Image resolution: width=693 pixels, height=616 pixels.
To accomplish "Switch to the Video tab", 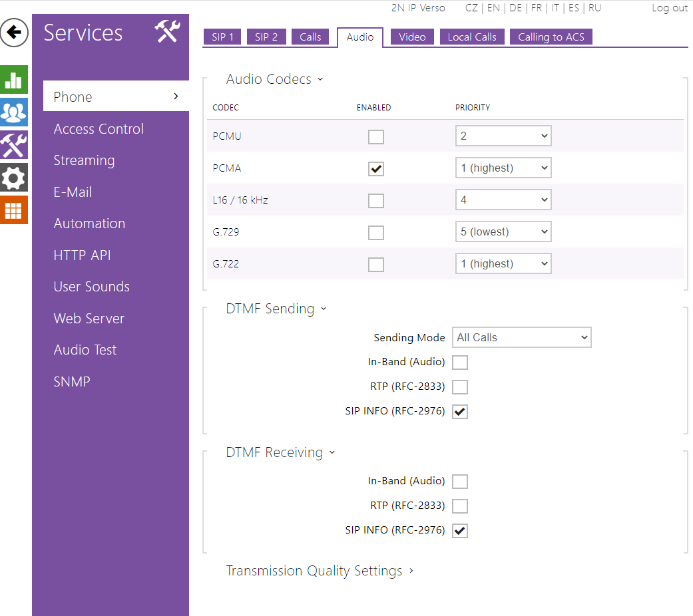I will click(412, 37).
